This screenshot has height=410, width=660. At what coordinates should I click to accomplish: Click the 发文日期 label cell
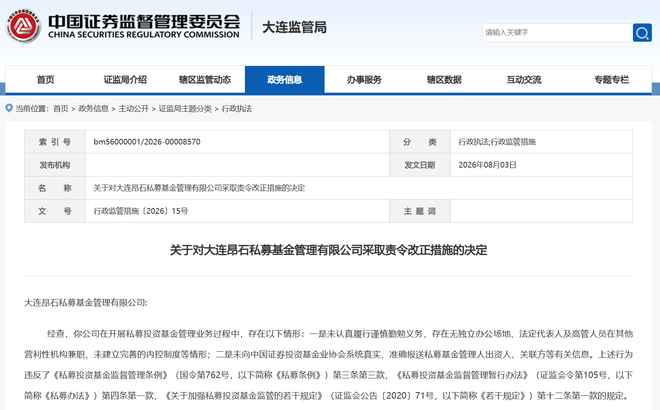pos(420,165)
